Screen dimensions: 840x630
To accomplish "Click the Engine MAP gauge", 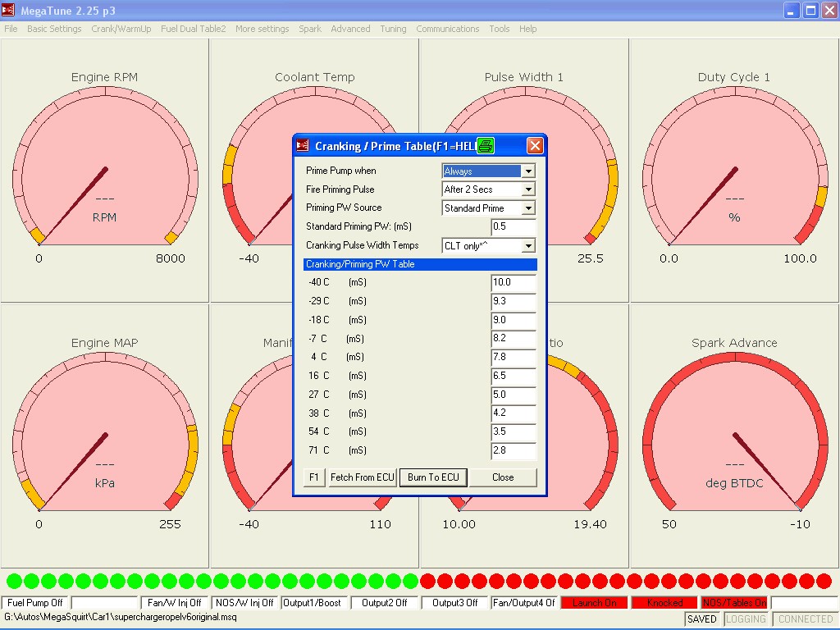I will pyautogui.click(x=105, y=436).
